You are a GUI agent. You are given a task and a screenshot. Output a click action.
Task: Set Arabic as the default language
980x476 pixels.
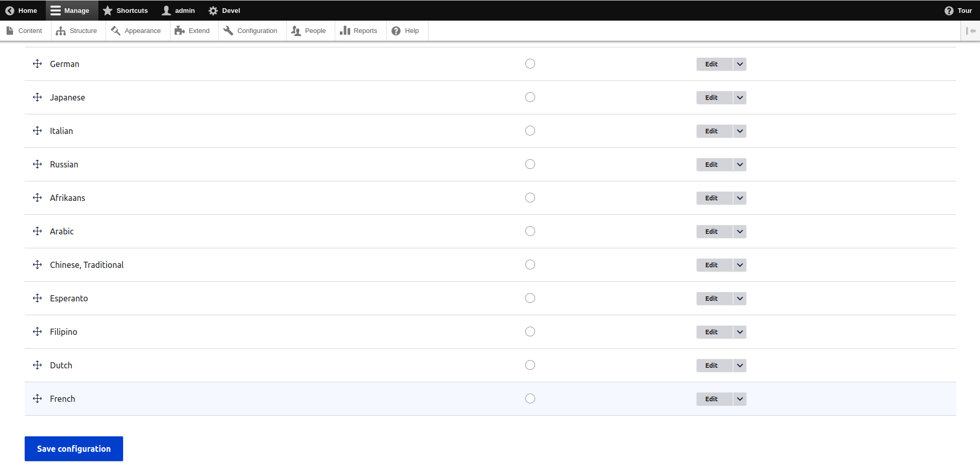(x=530, y=231)
